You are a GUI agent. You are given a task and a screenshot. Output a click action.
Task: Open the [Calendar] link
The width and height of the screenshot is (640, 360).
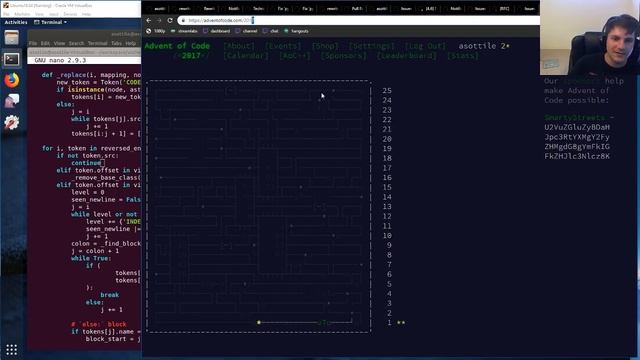click(x=246, y=56)
